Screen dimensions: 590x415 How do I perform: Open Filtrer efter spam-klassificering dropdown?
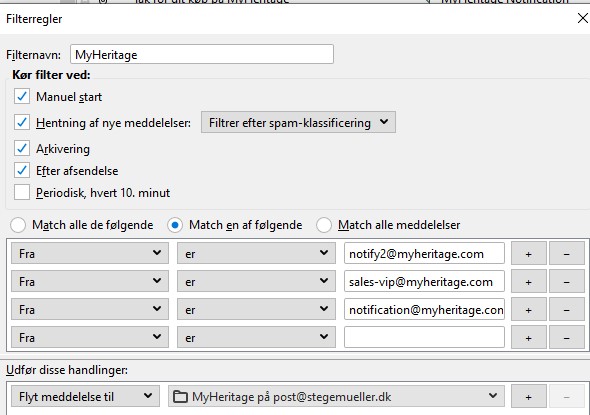(298, 122)
